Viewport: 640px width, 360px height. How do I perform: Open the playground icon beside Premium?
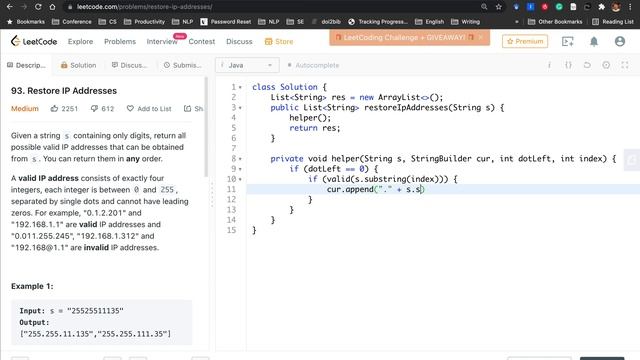click(x=568, y=41)
